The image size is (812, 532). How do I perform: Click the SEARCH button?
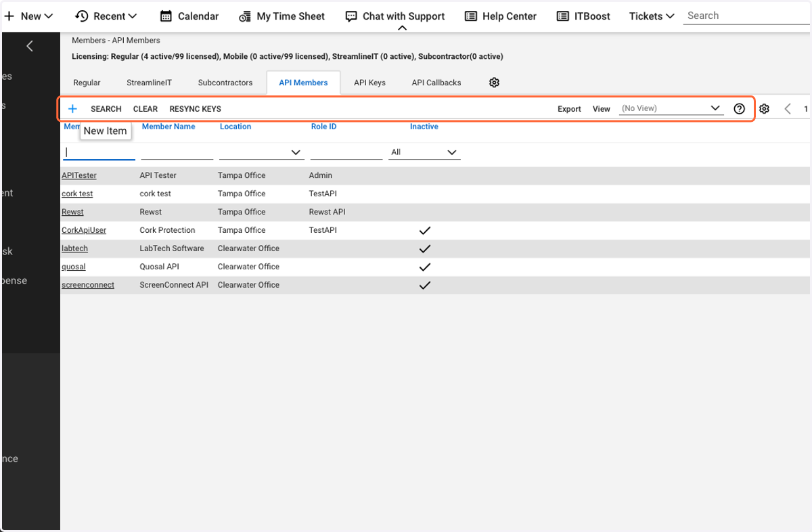(x=106, y=109)
